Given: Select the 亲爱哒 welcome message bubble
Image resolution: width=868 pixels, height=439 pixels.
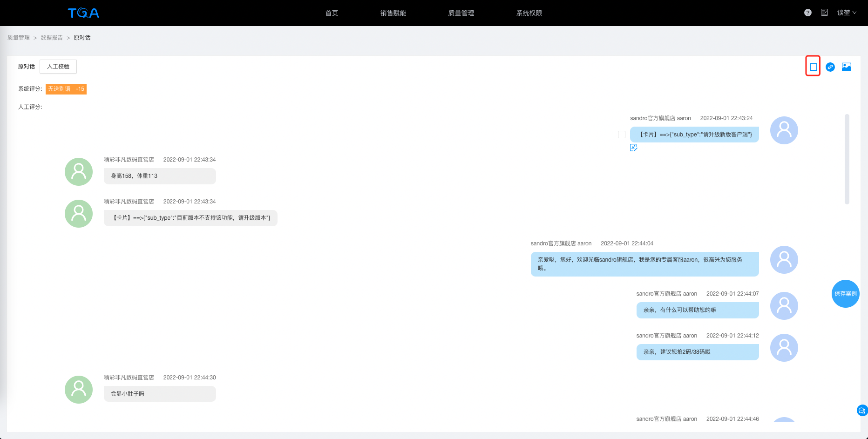Looking at the screenshot, I should point(645,264).
